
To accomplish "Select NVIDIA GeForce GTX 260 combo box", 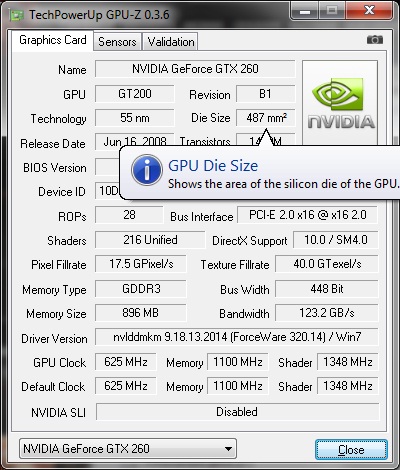I will point(128,449).
